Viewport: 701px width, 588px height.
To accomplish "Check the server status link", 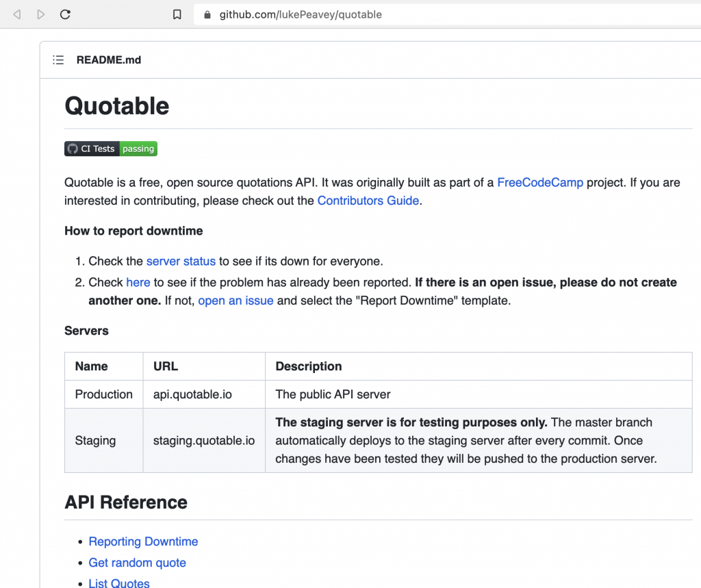I will [181, 261].
